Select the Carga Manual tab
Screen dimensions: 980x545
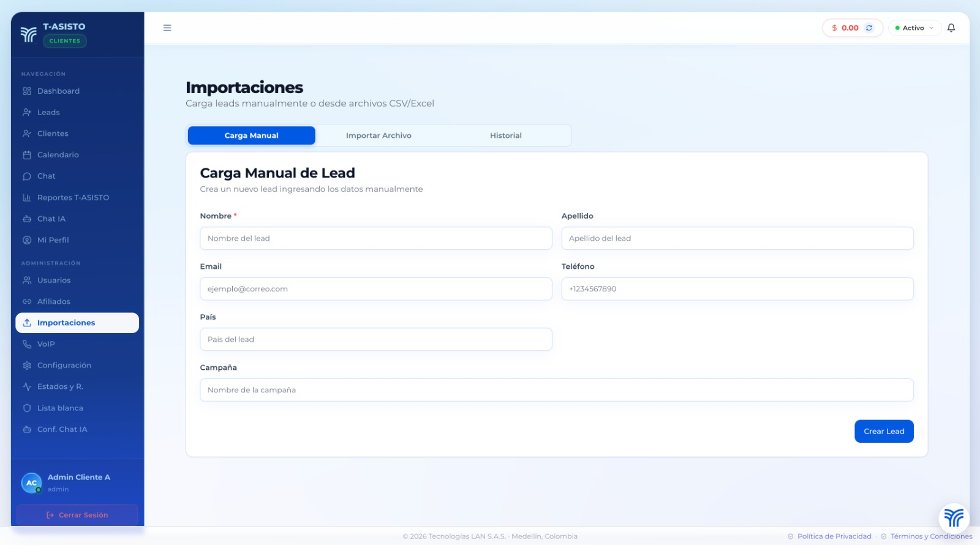point(251,136)
